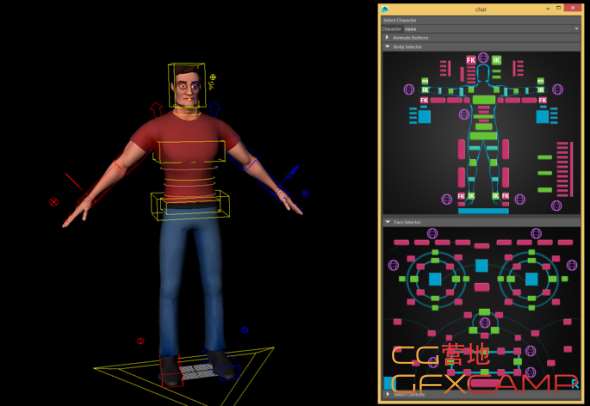Select the pink rectangle below the center blue square
Screen dimensions: 590x406
482,287
